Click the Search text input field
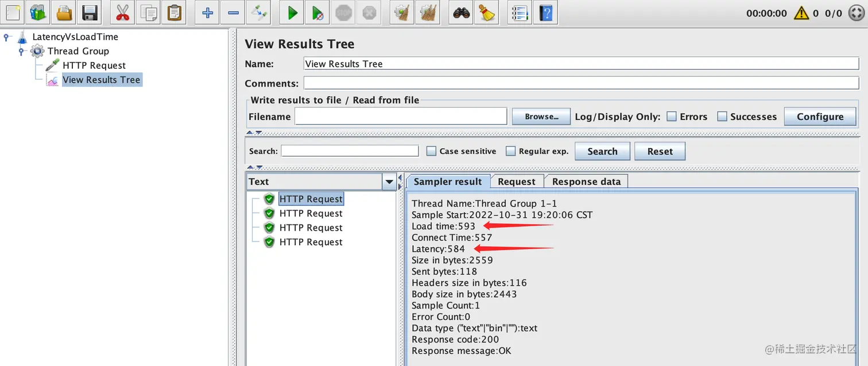 click(x=350, y=151)
